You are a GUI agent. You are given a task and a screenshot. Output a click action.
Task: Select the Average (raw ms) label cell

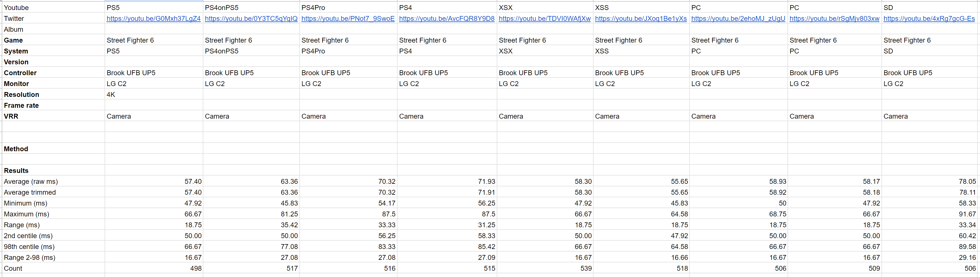53,182
